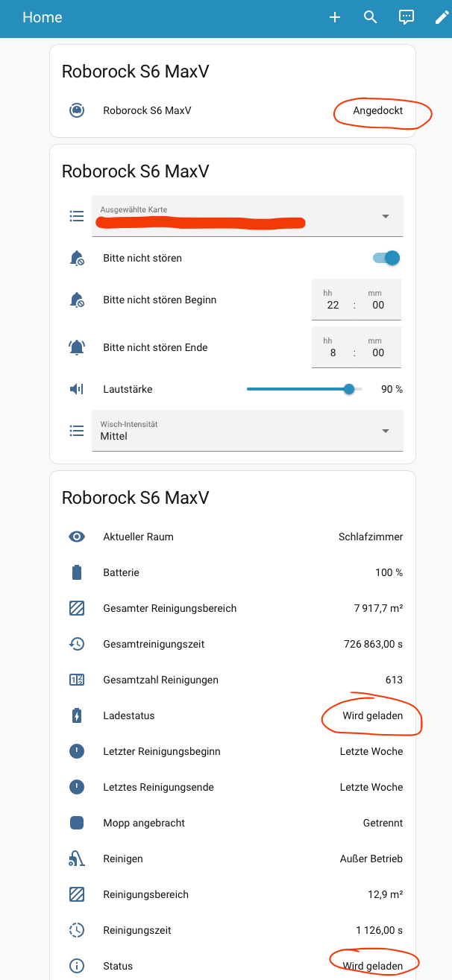
Task: Click the pencil edit dashboard icon
Action: click(442, 17)
